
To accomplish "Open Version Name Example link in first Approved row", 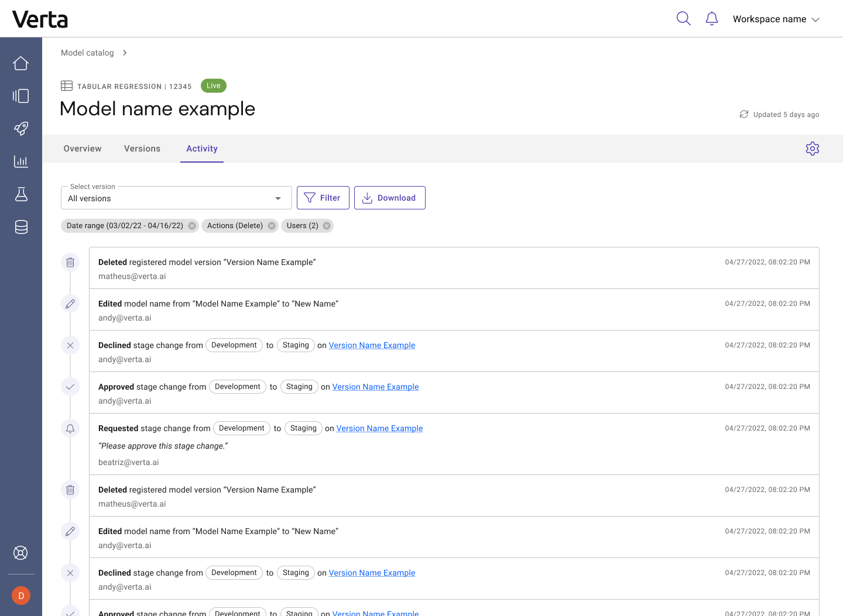I will 375,387.
